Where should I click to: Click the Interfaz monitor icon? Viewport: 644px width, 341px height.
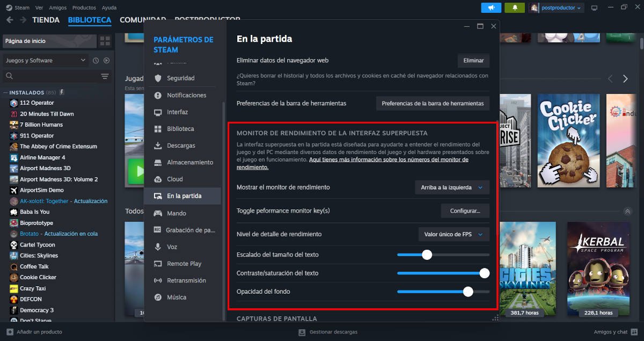pyautogui.click(x=158, y=112)
